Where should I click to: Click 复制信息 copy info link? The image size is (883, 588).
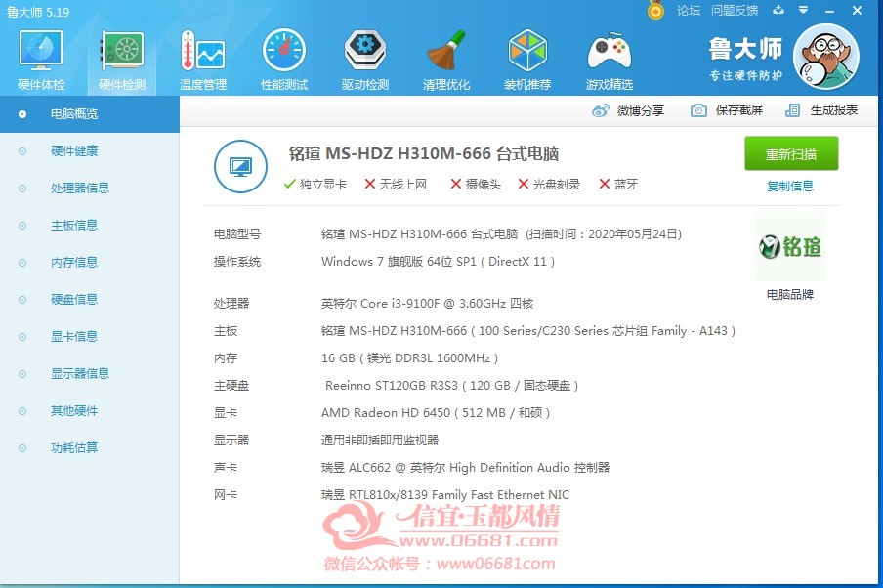pyautogui.click(x=790, y=186)
